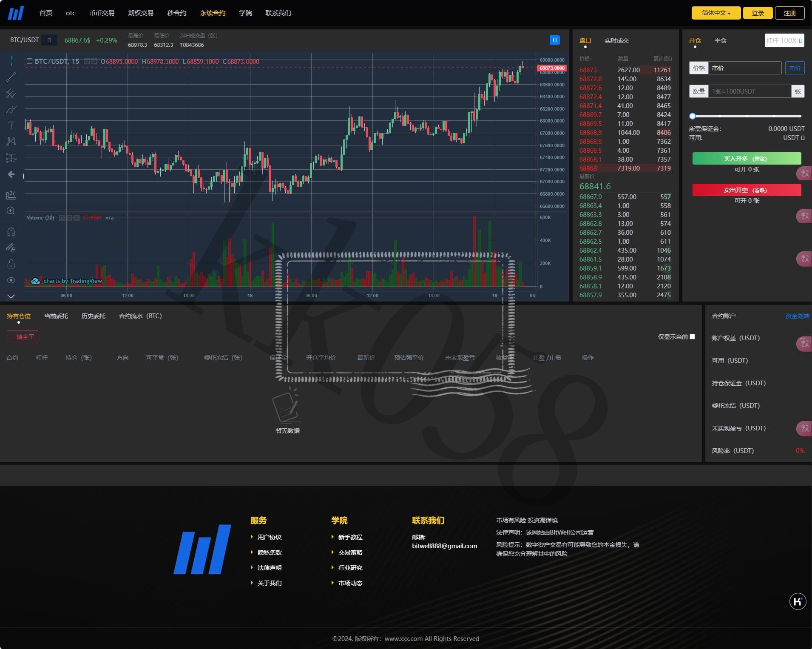Viewport: 812px width, 649px height.
Task: Remove the Volume indicator with X
Action: click(77, 218)
